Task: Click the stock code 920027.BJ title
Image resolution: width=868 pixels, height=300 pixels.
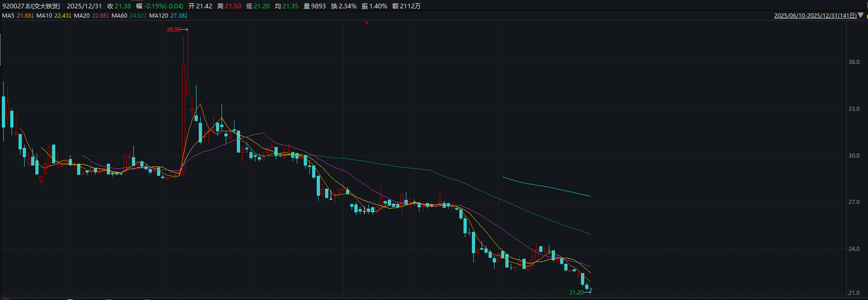Action: coord(31,6)
